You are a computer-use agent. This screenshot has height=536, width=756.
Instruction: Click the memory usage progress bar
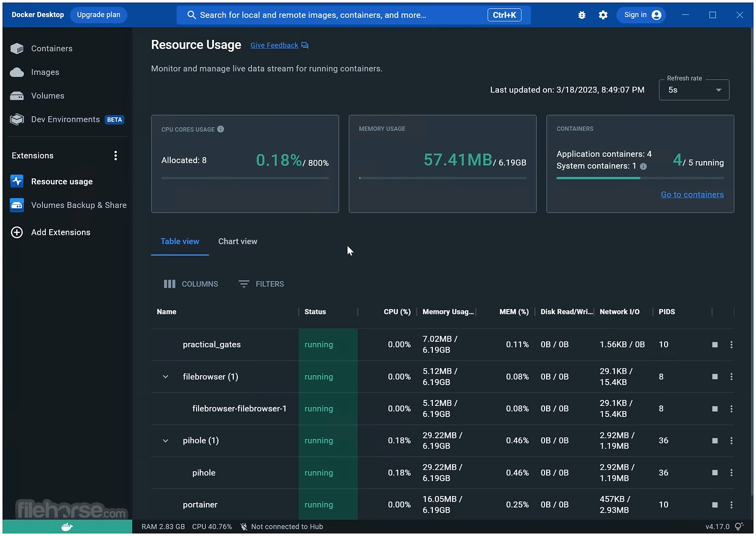[x=443, y=178]
